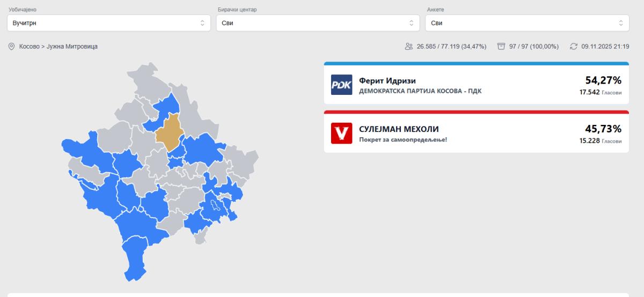The width and height of the screenshot is (644, 297).
Task: Click the Vetëvendosje red V logo
Action: (341, 133)
